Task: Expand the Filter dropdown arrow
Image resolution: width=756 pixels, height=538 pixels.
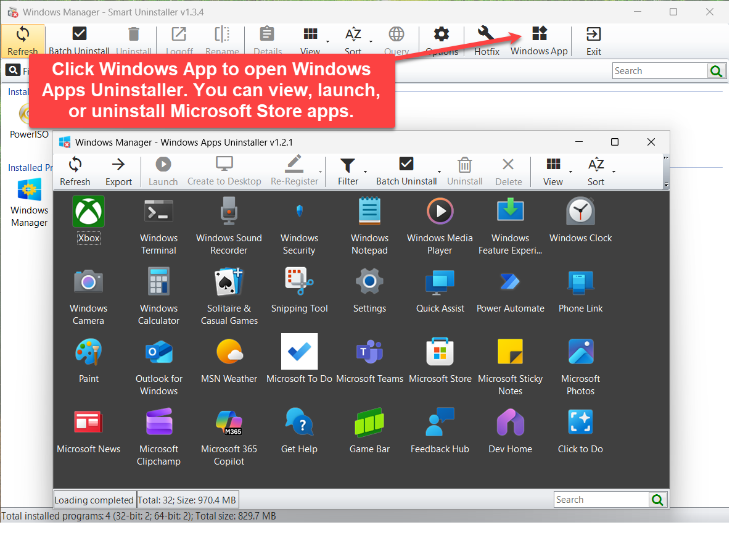Action: [x=365, y=172]
